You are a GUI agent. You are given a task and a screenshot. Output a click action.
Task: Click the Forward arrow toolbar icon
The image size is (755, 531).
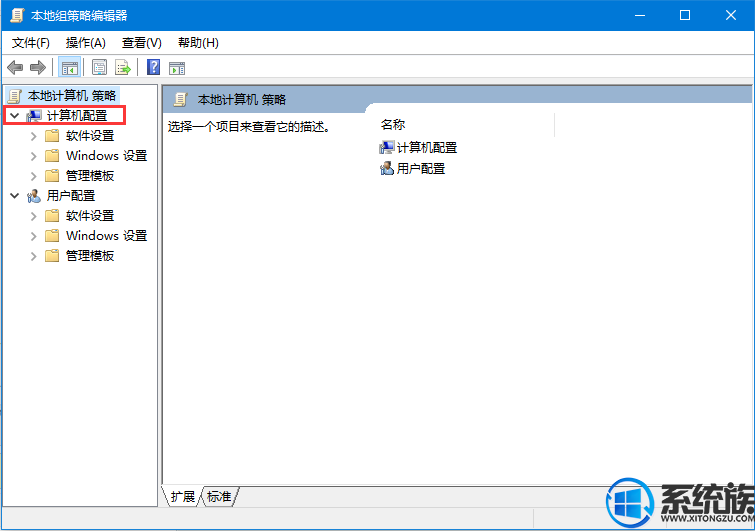tap(38, 67)
